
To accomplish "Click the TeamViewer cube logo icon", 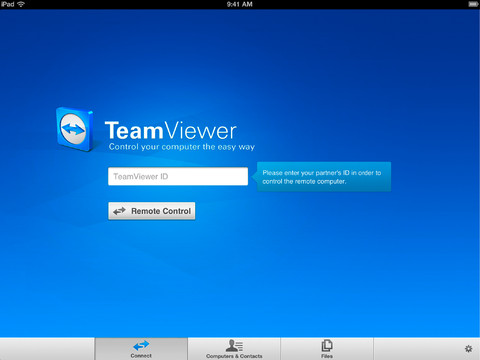I will [x=75, y=129].
